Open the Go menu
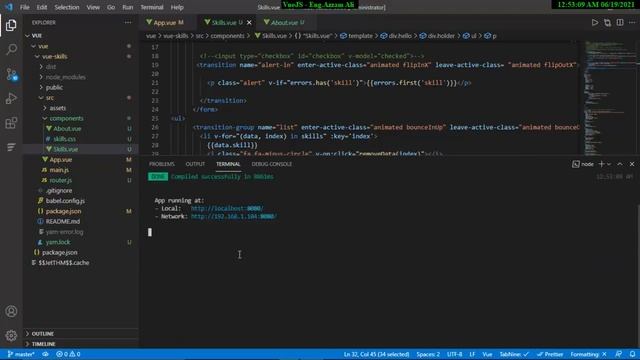640x360 pixels. 111,7
